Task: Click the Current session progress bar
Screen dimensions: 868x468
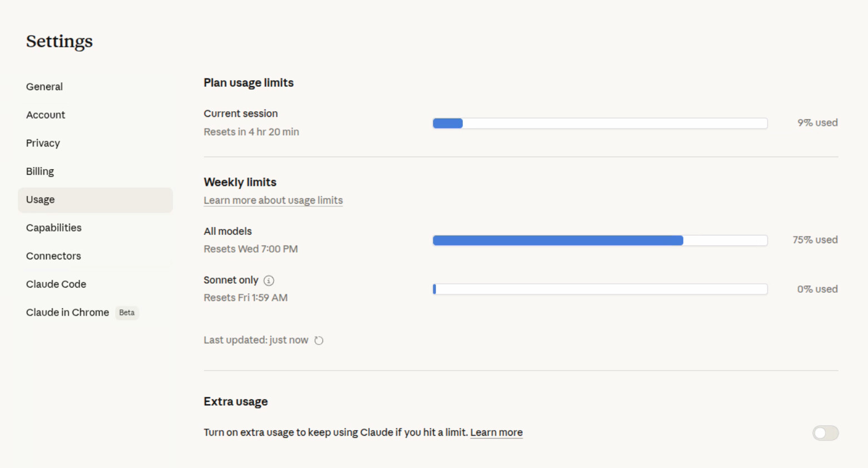Action: point(600,124)
